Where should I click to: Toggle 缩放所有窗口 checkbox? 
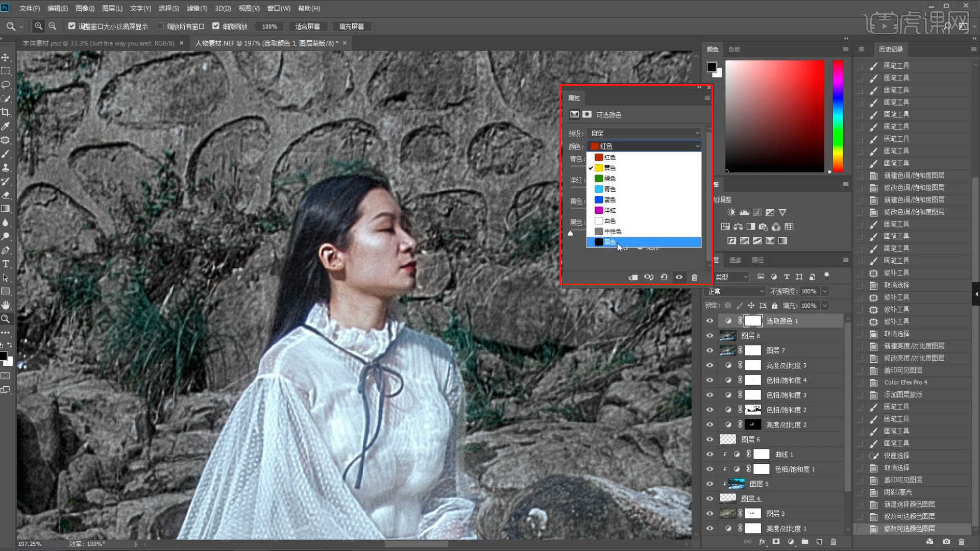[160, 26]
